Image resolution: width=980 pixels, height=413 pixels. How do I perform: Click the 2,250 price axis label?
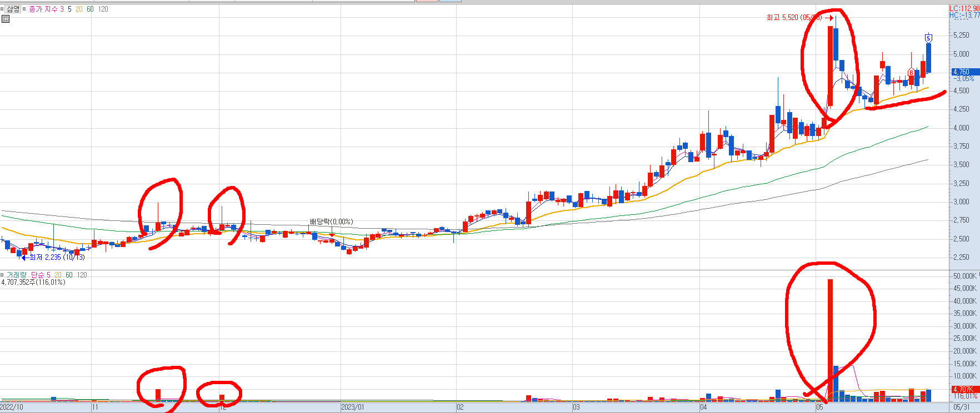tap(961, 257)
